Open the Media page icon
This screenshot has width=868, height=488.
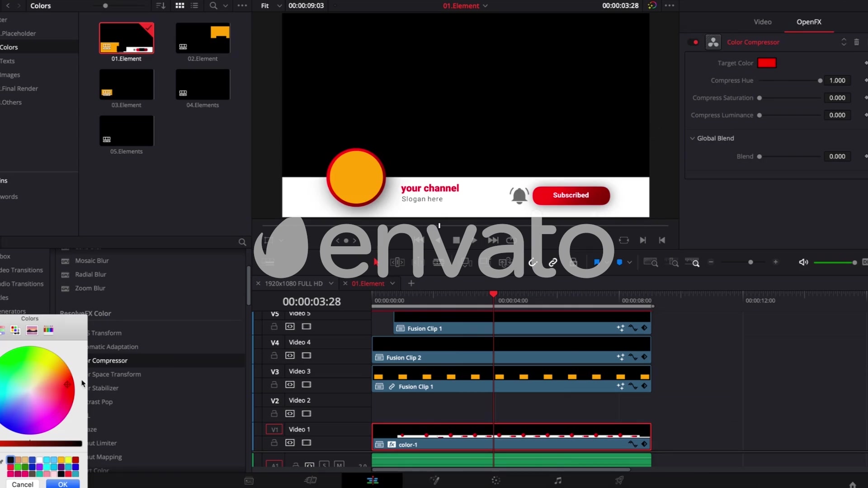[249, 481]
